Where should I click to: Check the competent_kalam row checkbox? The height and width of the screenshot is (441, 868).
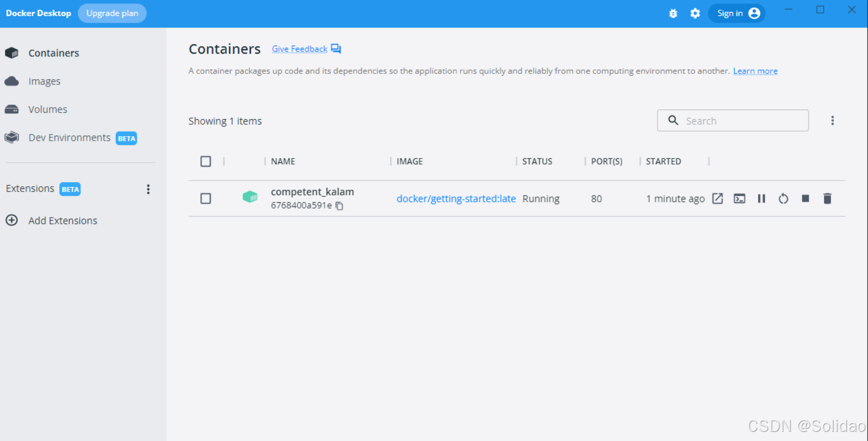206,198
